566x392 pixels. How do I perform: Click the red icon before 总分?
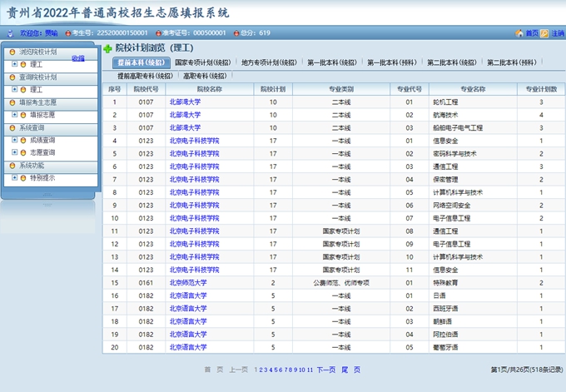[x=236, y=33]
